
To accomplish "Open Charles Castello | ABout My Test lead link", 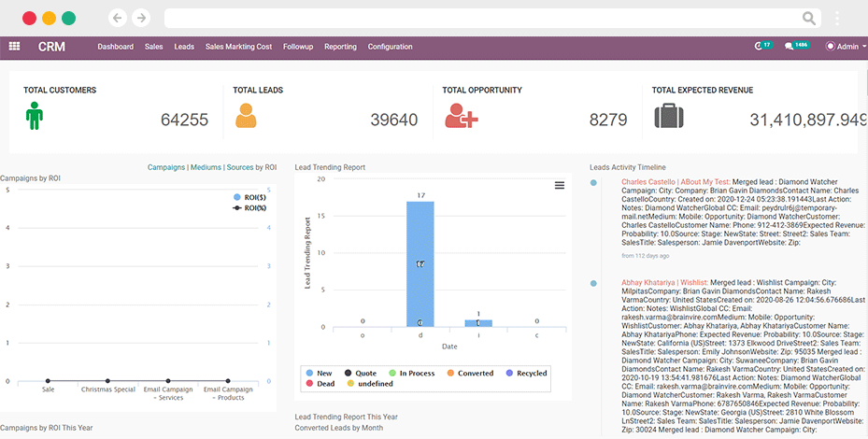I will 676,181.
